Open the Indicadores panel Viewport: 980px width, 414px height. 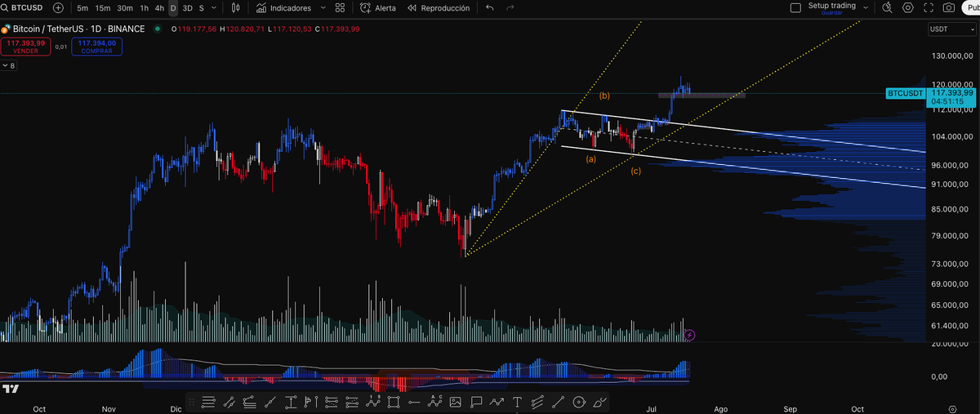(x=283, y=7)
